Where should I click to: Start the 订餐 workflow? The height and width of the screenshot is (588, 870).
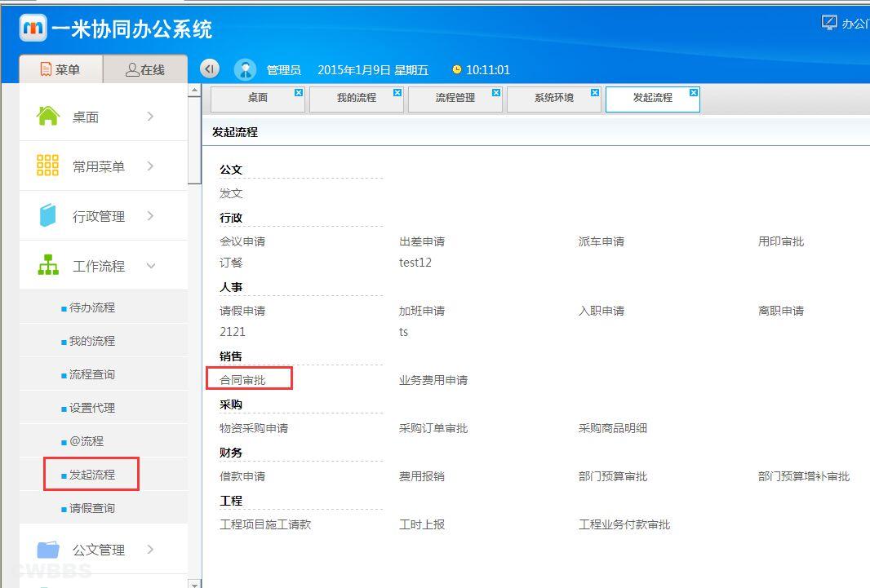click(x=231, y=263)
